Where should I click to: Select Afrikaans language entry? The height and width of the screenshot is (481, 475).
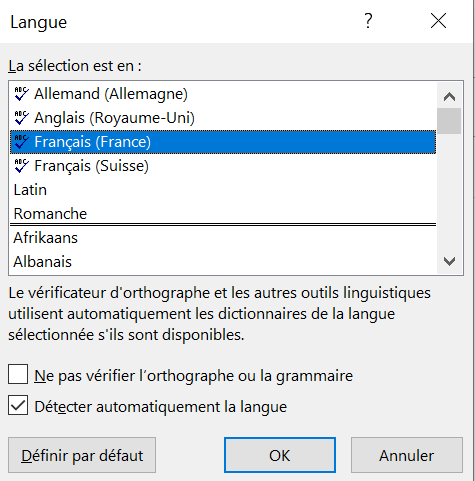pyautogui.click(x=223, y=238)
